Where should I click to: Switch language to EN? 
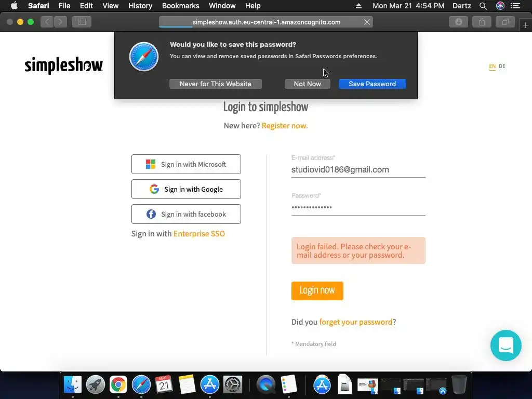(x=493, y=66)
